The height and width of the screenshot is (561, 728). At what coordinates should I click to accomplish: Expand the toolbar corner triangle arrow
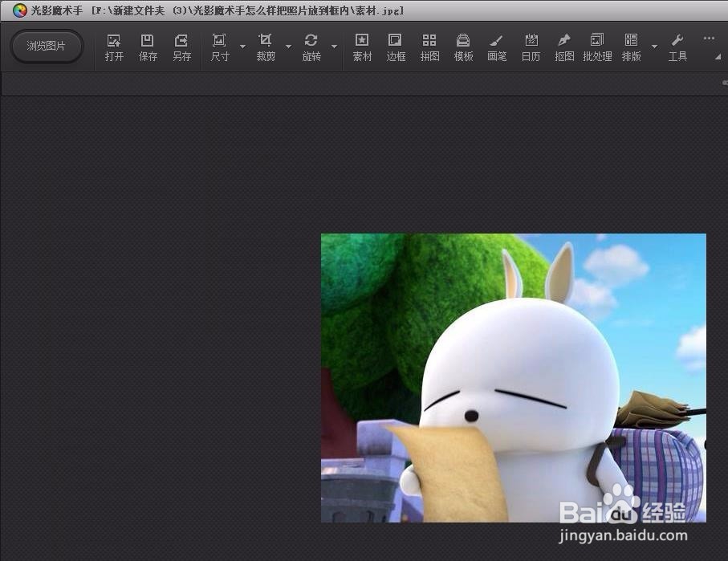[x=718, y=57]
